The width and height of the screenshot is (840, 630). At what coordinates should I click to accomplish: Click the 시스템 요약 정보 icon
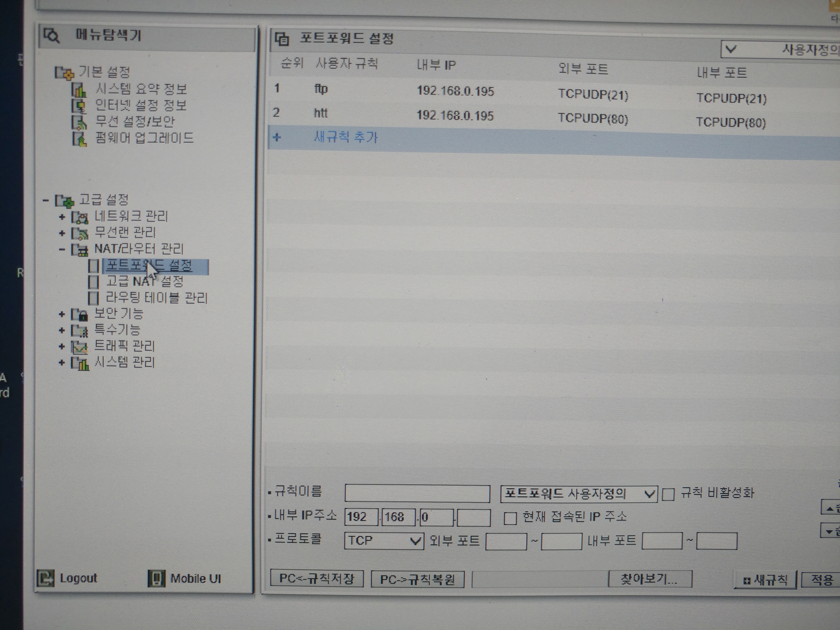coord(79,89)
